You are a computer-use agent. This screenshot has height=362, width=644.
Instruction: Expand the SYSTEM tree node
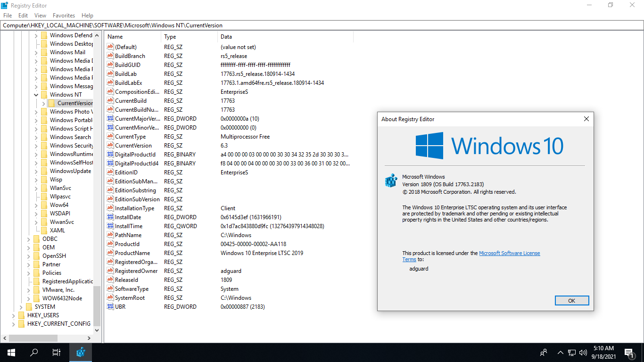21,307
